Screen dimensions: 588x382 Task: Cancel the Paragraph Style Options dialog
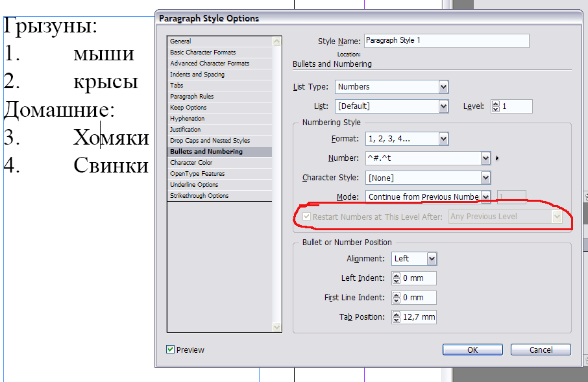[x=541, y=350]
